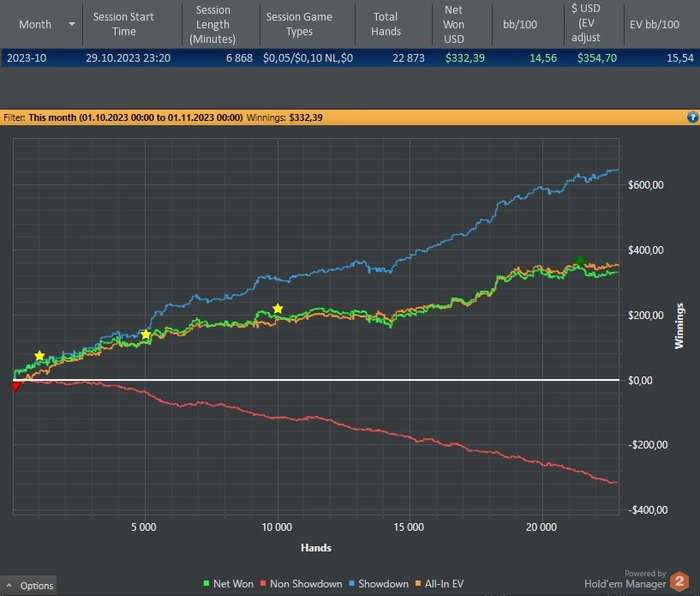The height and width of the screenshot is (596, 700).
Task: Toggle the Net Won legend series
Action: [228, 583]
